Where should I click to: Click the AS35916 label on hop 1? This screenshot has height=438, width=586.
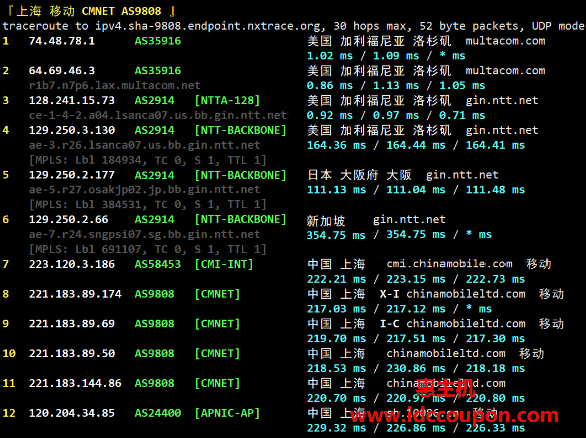158,41
